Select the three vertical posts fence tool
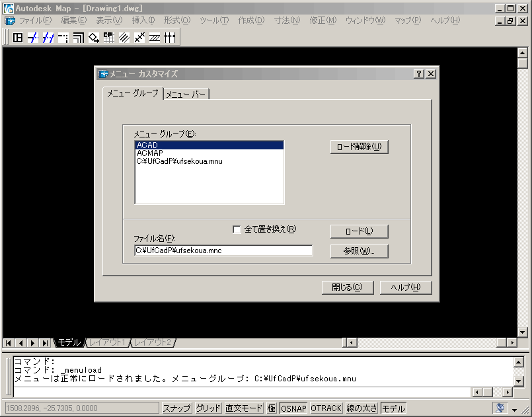The width and height of the screenshot is (532, 417). pos(170,37)
